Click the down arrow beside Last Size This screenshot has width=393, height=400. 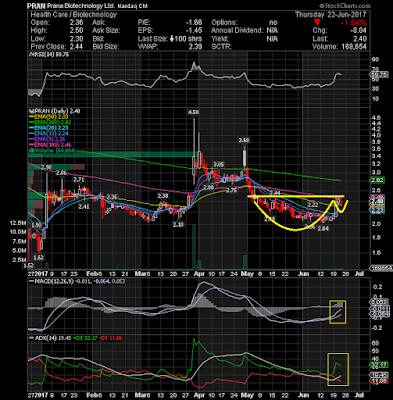coord(172,39)
